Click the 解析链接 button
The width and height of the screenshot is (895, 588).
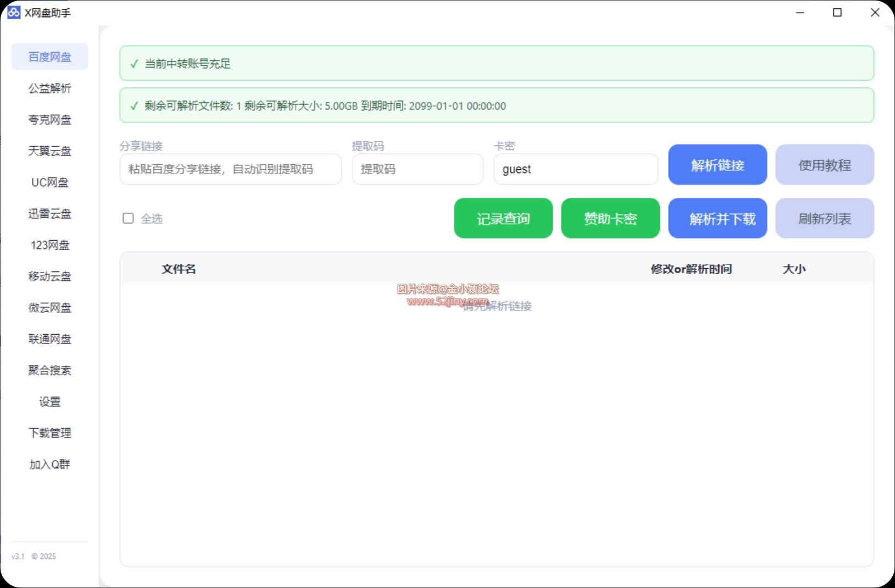(x=717, y=164)
